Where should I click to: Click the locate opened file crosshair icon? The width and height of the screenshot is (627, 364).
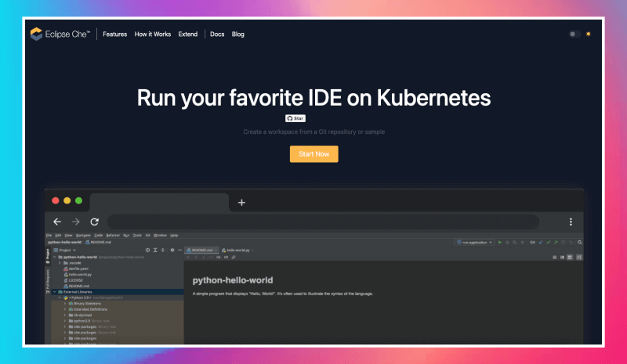147,250
